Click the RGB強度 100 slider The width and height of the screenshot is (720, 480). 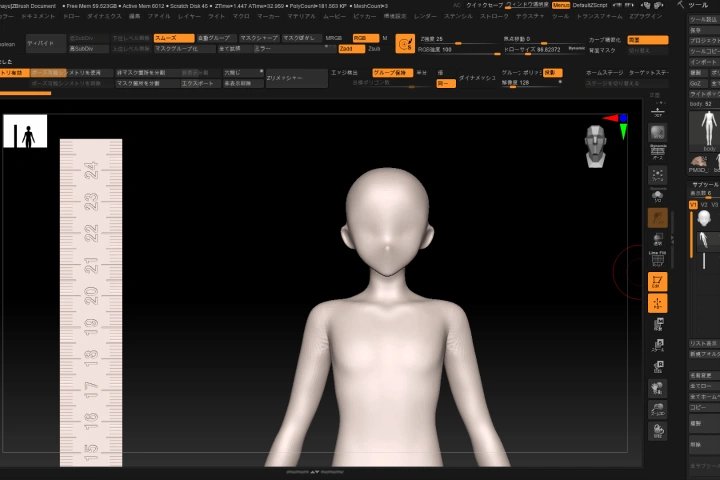tap(458, 50)
